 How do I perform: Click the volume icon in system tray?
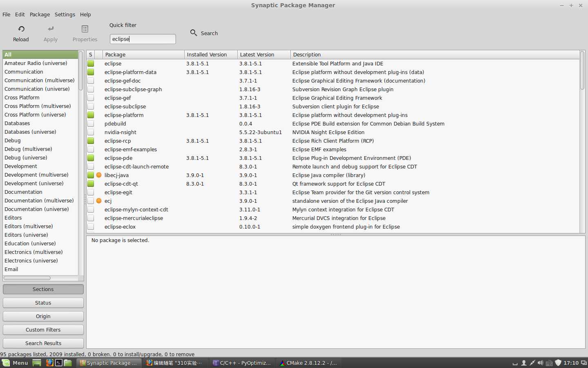pos(541,363)
